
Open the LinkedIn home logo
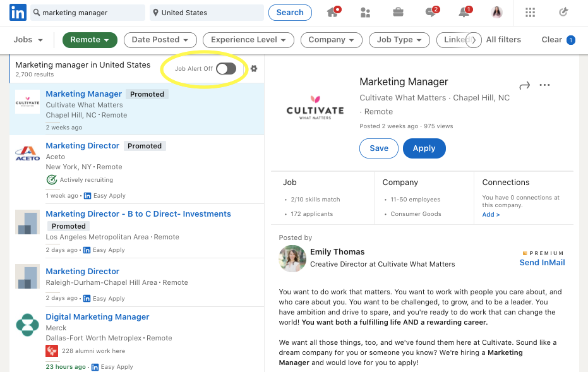pos(18,13)
